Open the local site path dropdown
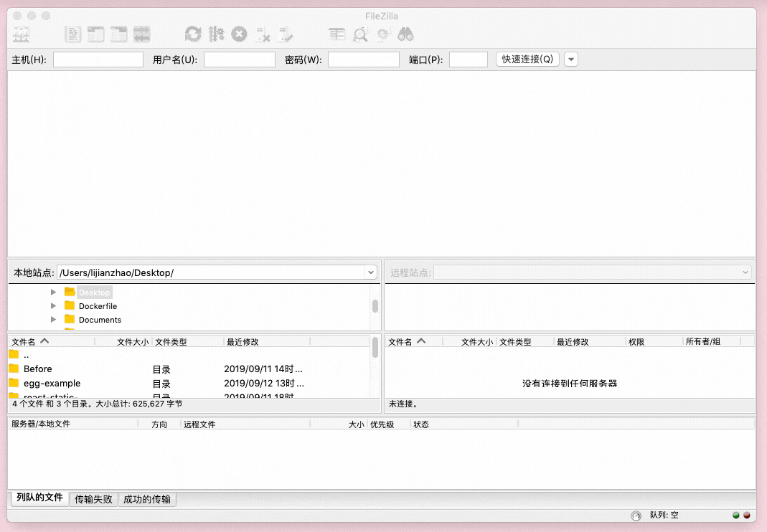Image resolution: width=767 pixels, height=532 pixels. click(371, 272)
